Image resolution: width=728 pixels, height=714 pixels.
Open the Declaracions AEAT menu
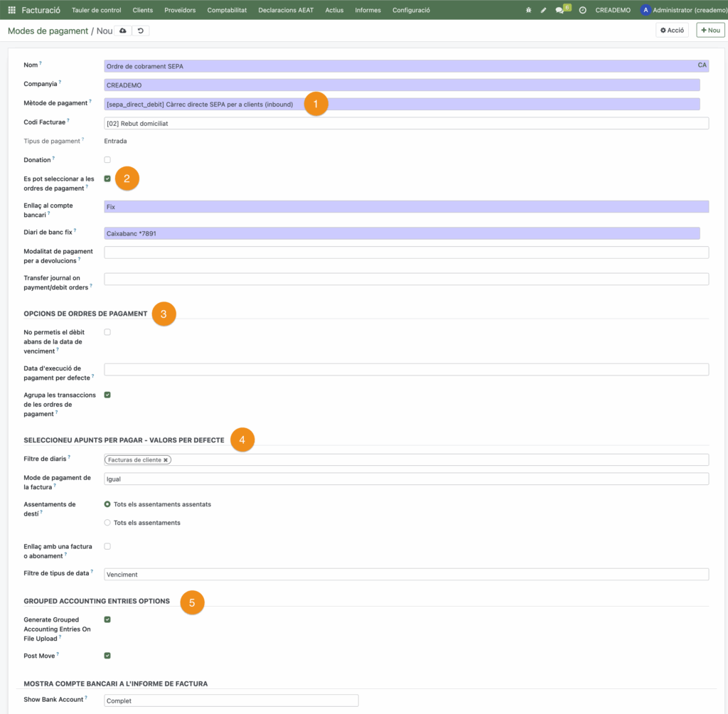pyautogui.click(x=286, y=10)
